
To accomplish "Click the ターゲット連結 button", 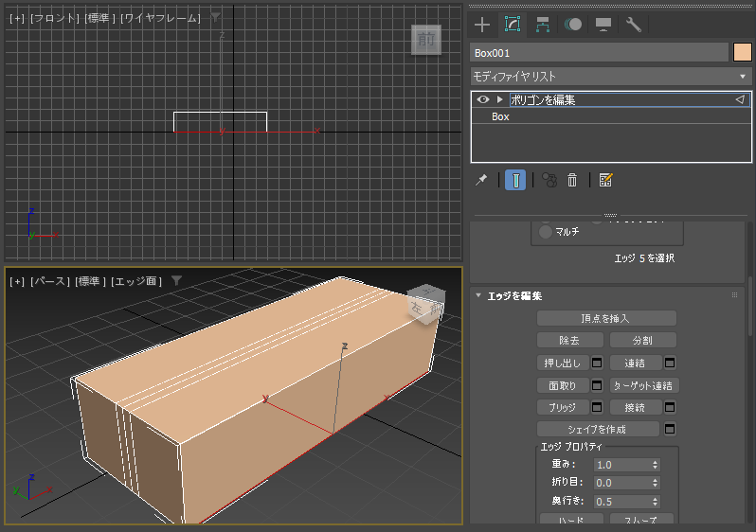I will coord(644,385).
